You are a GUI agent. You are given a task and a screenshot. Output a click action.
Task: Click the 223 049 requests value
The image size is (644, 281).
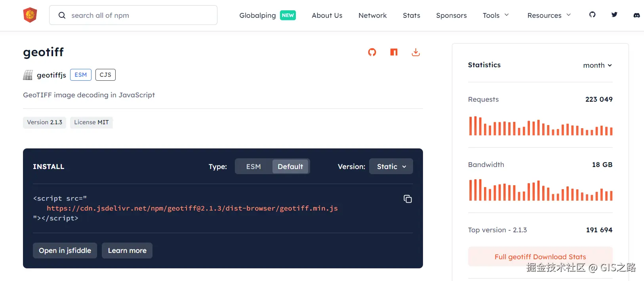(x=599, y=99)
